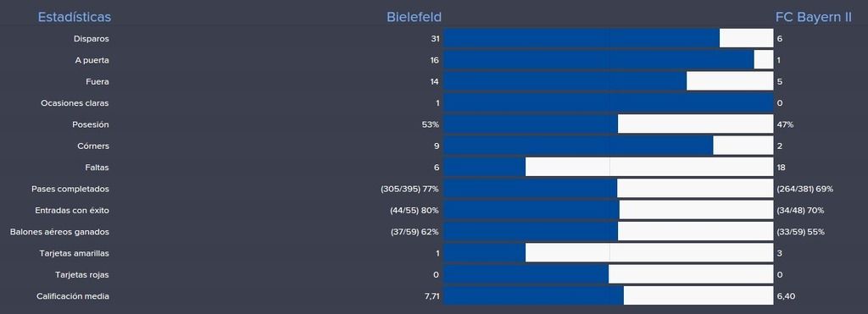Click the Entradas con éxito label
Viewport: 868px width, 314px height.
click(x=72, y=211)
